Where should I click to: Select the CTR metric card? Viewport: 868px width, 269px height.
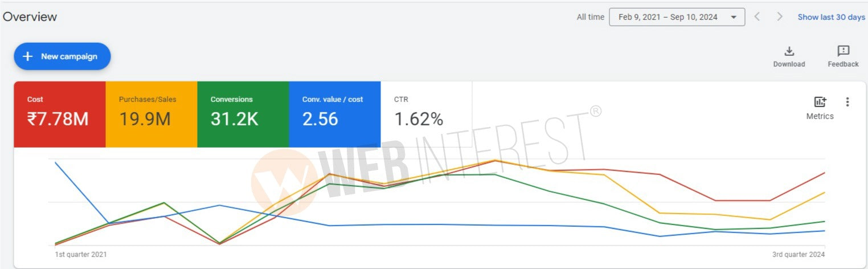[x=426, y=114]
